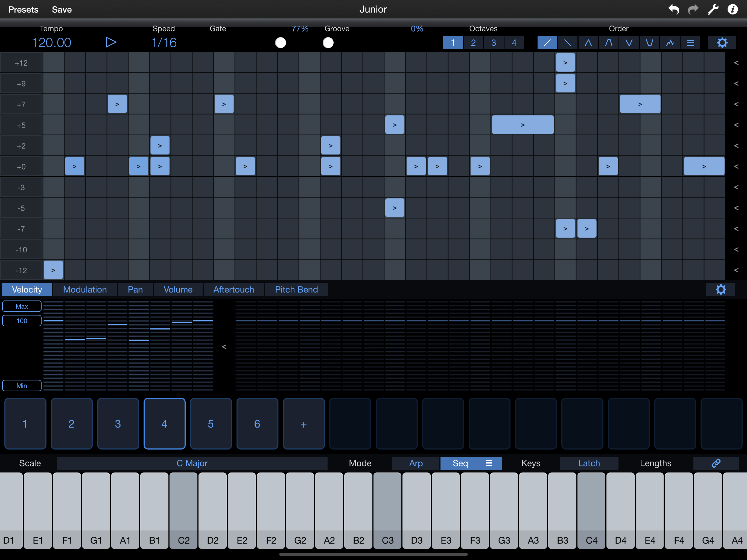Click the collapse arrow in velocity lane
Image resolution: width=747 pixels, height=560 pixels.
click(224, 347)
